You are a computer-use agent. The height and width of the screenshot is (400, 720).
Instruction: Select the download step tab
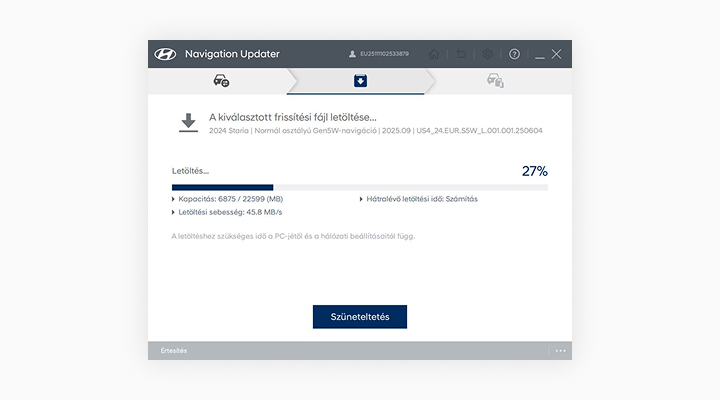coord(360,81)
